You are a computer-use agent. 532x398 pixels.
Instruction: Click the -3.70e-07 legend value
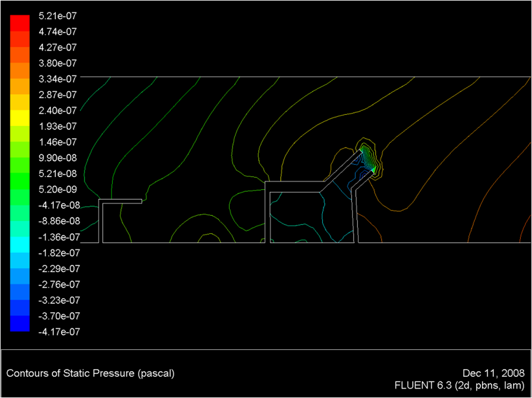[59, 316]
